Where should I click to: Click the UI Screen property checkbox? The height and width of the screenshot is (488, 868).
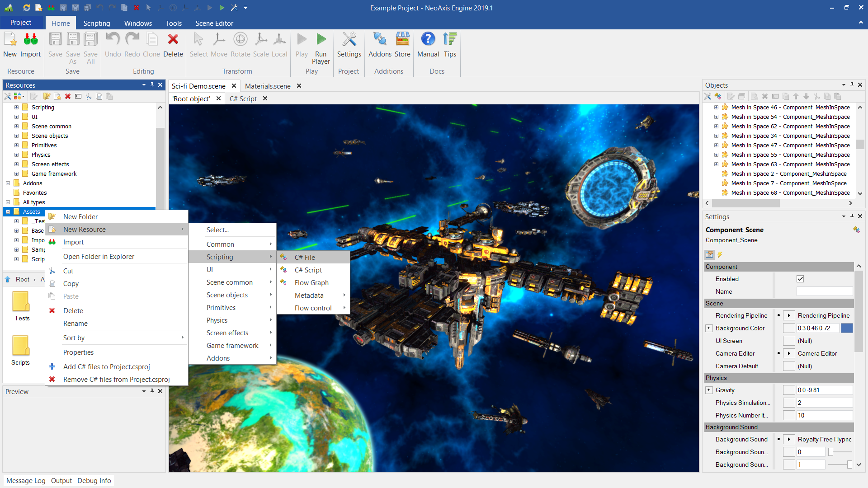coord(789,341)
